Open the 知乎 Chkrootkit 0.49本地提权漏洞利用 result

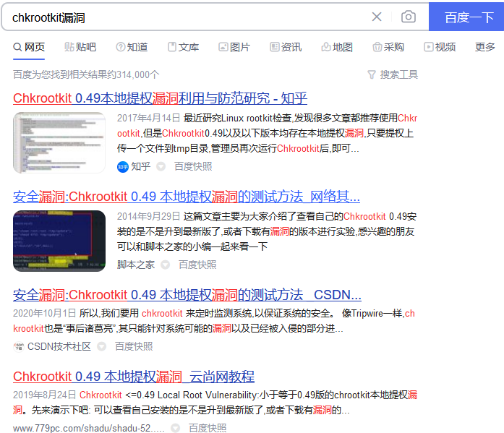[160, 98]
